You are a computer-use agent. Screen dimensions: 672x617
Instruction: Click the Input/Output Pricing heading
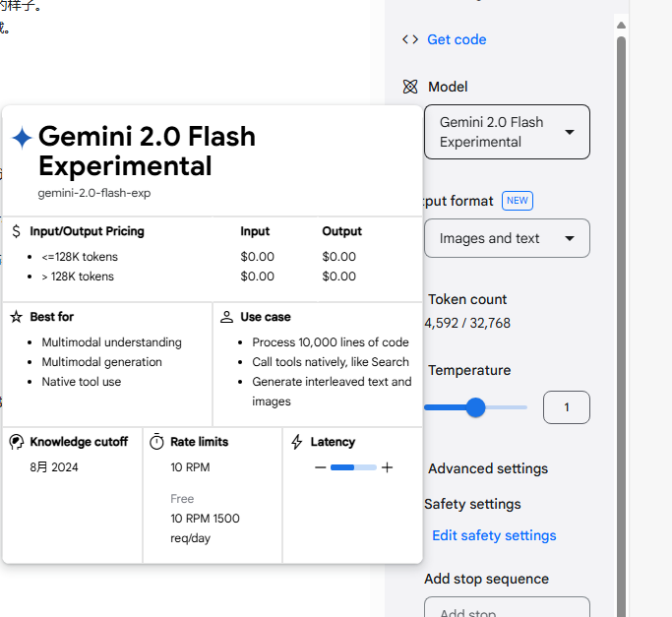click(87, 231)
